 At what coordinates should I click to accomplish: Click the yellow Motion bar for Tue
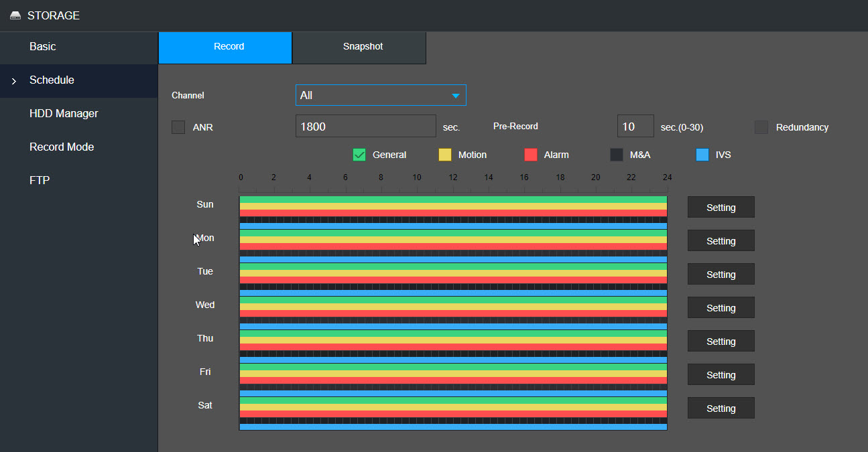453,273
